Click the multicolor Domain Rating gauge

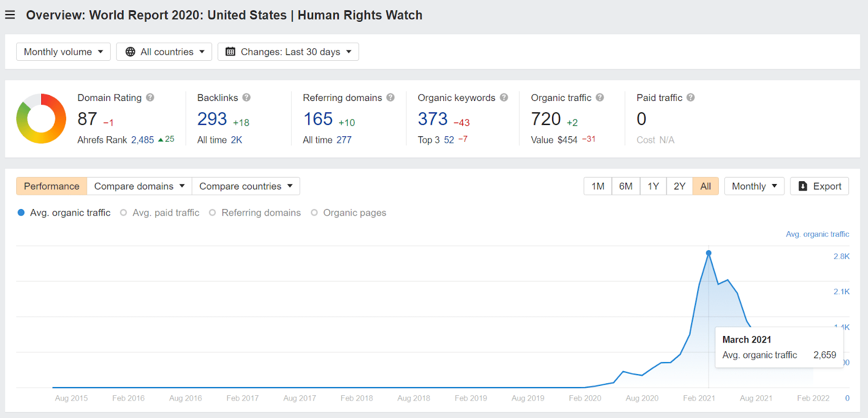click(41, 118)
